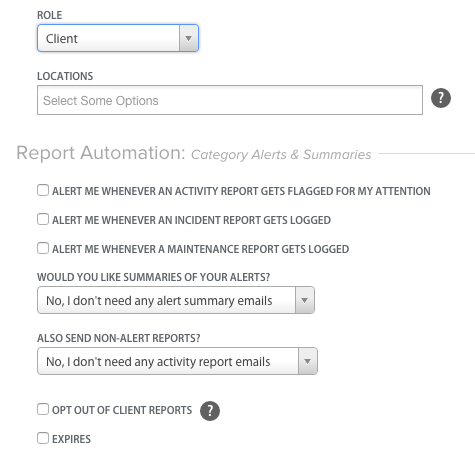Open help icon beside Opt Out of Client Reports

click(x=210, y=411)
